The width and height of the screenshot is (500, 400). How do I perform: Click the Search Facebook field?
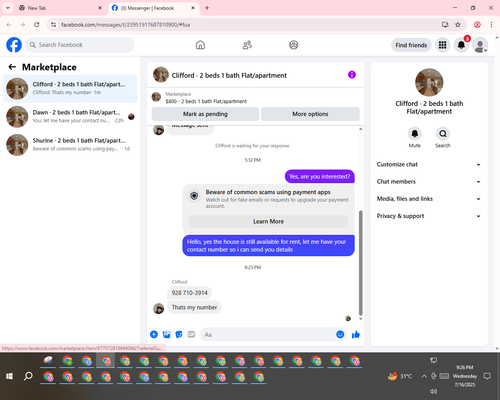pyautogui.click(x=80, y=45)
